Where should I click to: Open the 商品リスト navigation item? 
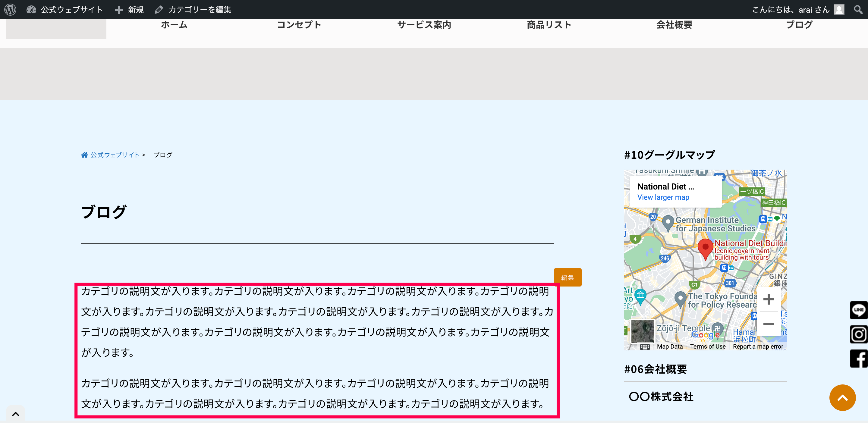click(x=549, y=25)
